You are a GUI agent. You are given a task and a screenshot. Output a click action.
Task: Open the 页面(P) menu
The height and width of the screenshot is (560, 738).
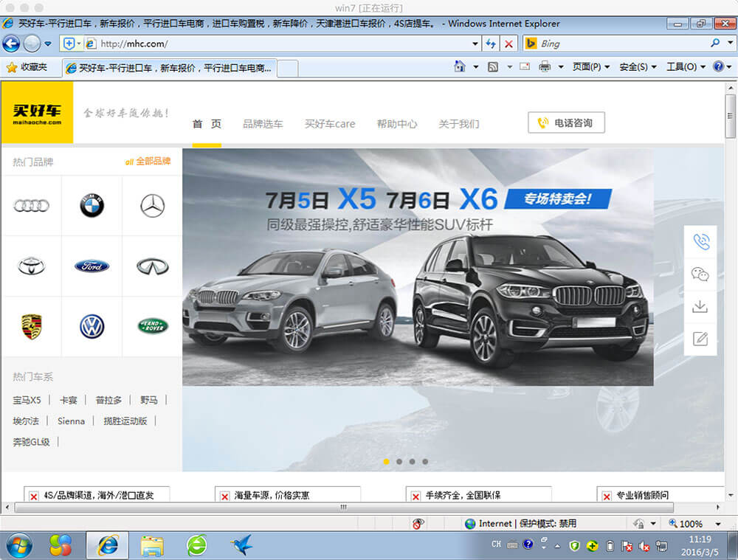tap(590, 67)
